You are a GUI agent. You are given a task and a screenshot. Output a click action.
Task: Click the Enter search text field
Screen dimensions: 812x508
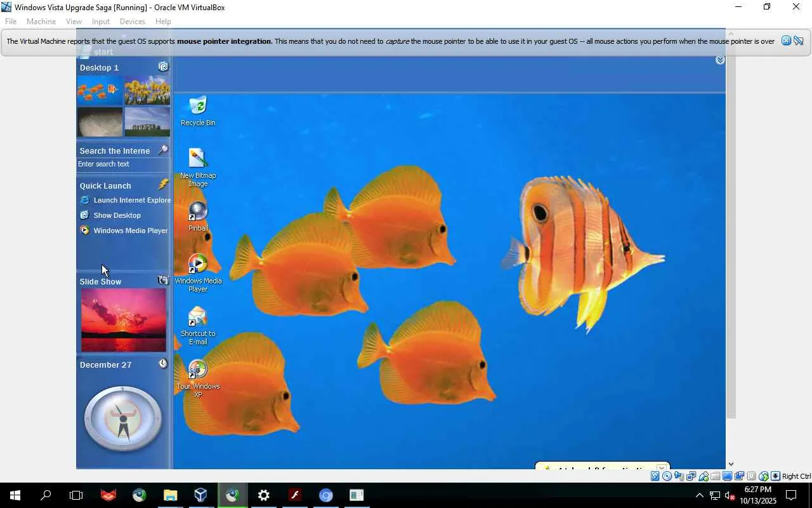point(123,164)
